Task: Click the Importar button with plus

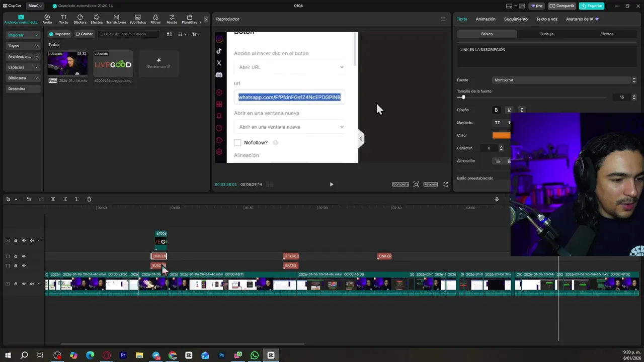Action: 59,34
